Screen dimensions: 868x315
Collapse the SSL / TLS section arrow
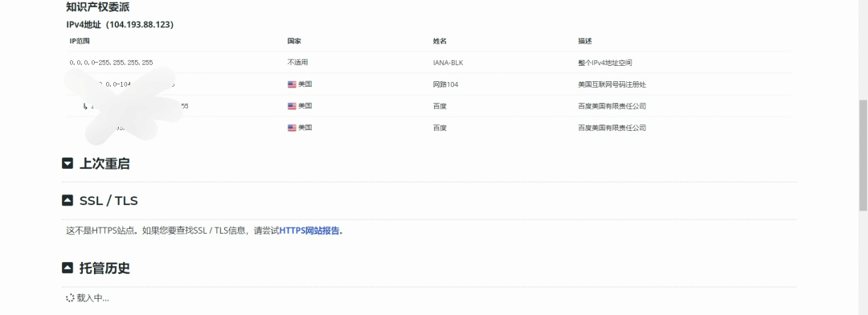pos(68,200)
